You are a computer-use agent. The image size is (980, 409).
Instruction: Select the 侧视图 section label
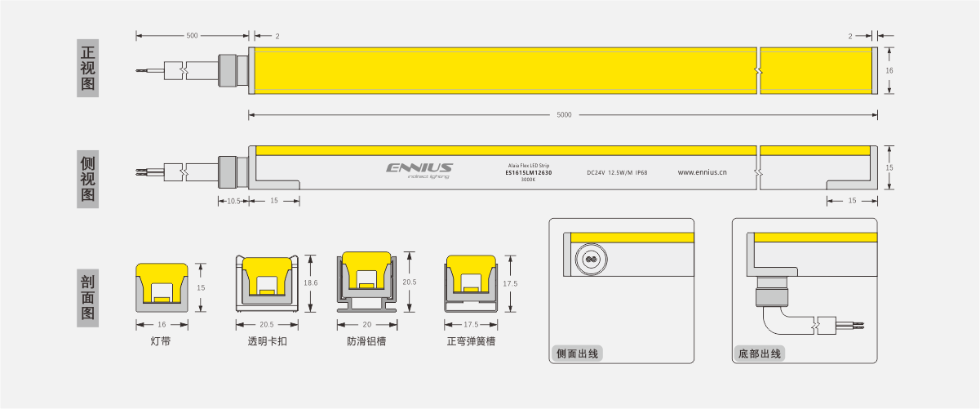(x=87, y=179)
